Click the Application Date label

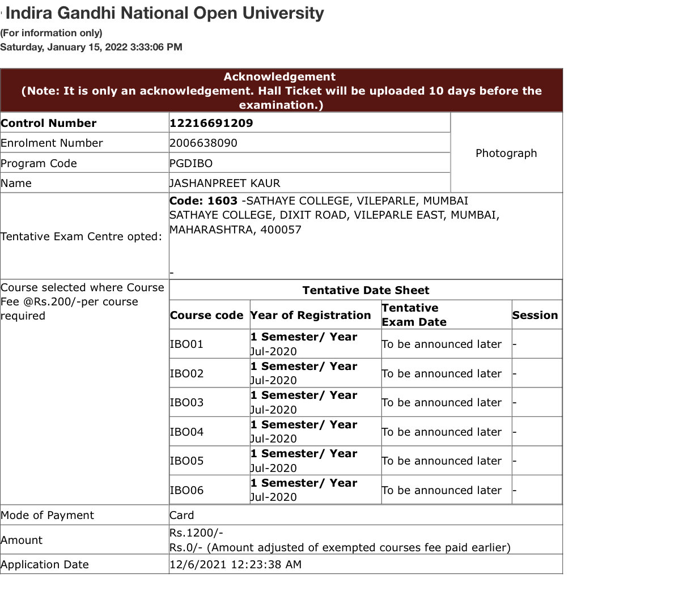(x=45, y=564)
